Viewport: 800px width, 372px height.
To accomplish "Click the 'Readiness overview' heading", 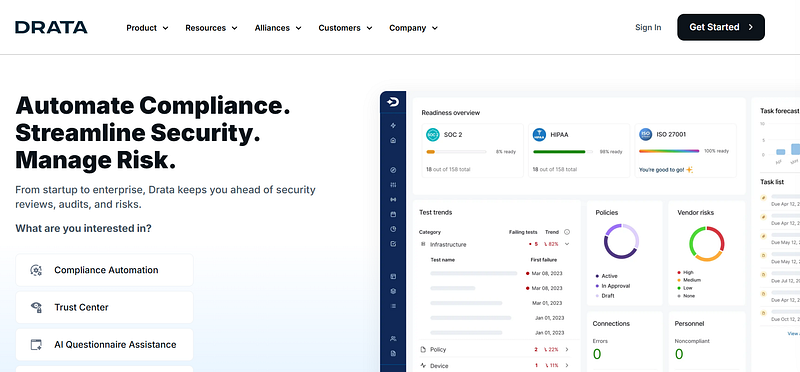I will point(451,113).
